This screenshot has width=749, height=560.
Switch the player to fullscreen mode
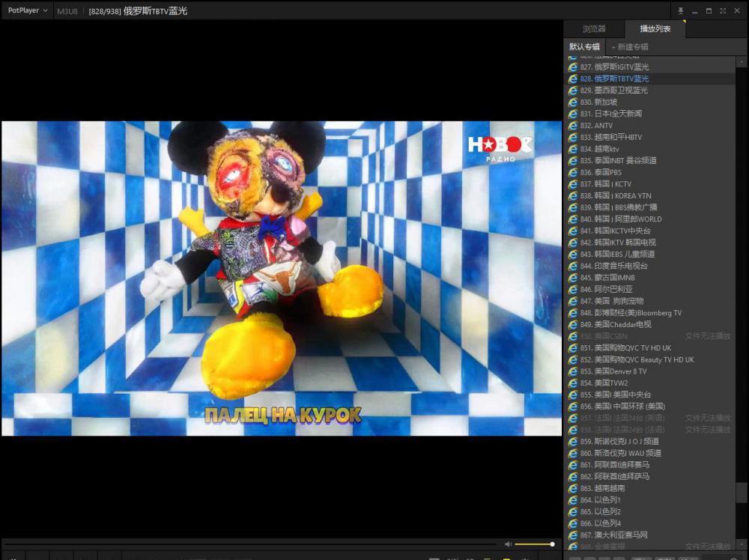point(723,11)
